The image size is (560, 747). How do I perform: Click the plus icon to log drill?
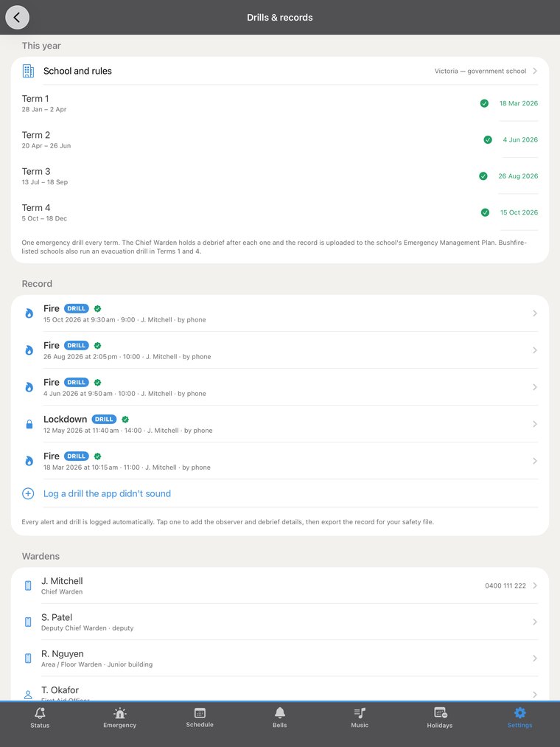coord(28,493)
